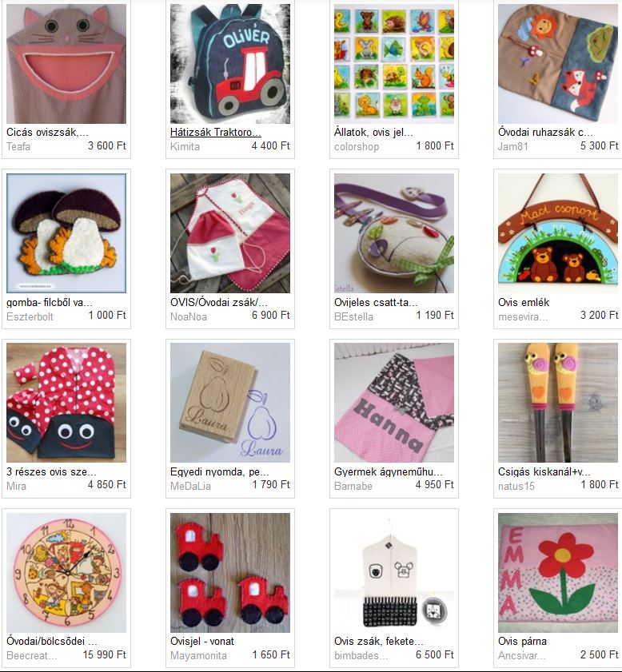Open the 3 részes ovis sze... listing
Screen dimensions: 622x672
51,472
